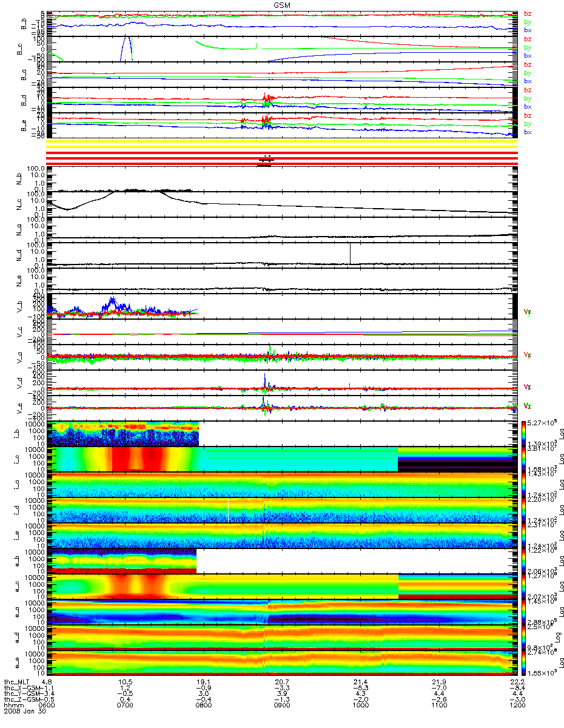Click the thc_MLT row label

point(16,681)
